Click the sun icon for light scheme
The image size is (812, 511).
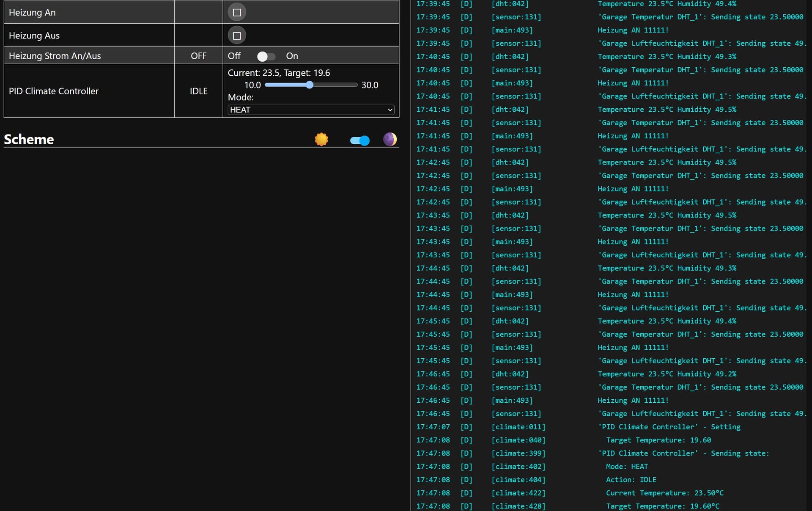321,139
